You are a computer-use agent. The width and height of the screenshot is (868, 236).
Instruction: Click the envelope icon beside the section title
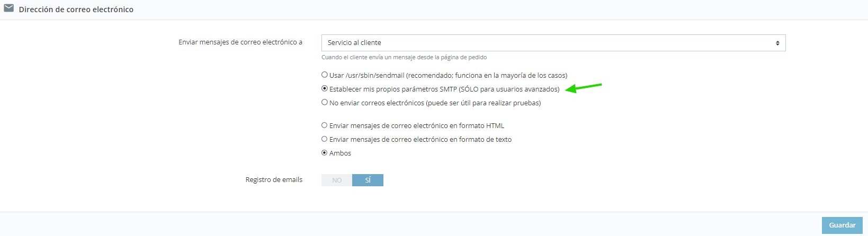8,8
